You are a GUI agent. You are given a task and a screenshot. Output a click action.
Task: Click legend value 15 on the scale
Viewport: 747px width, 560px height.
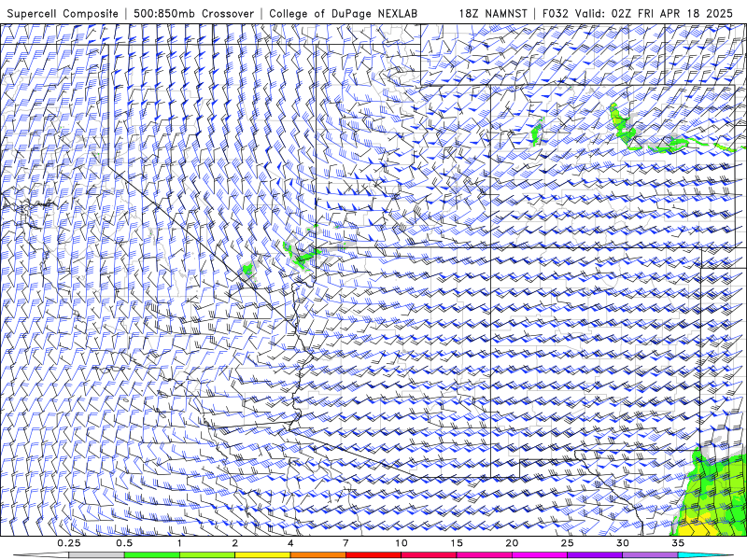pyautogui.click(x=457, y=543)
